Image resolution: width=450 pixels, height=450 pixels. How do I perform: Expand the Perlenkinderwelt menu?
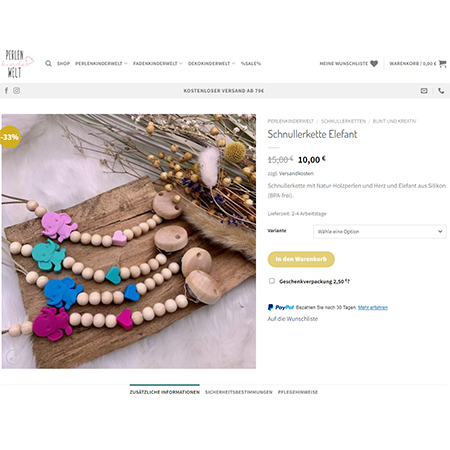(x=101, y=63)
